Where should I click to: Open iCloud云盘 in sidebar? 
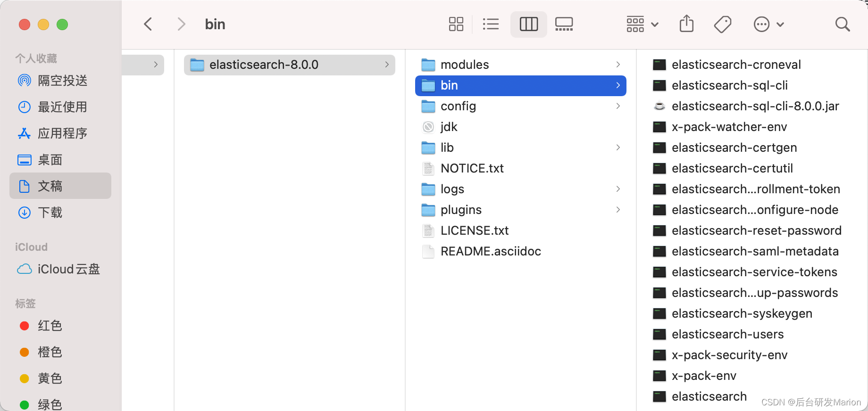click(60, 269)
